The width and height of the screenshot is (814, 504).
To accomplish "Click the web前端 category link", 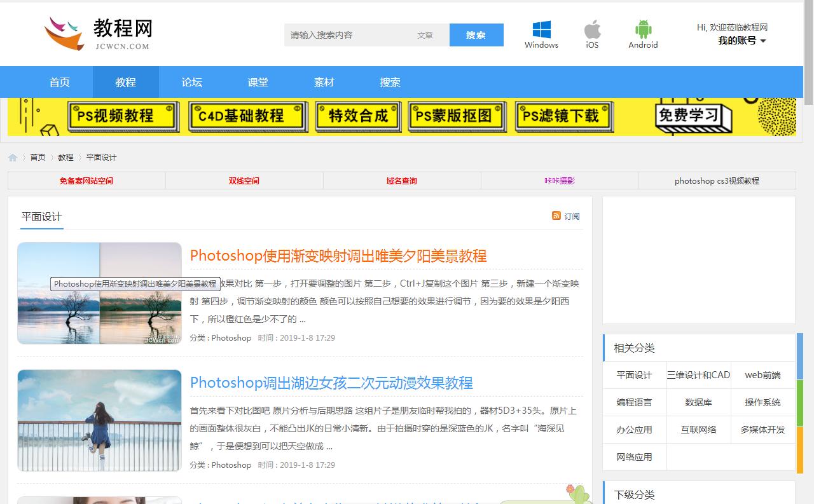I will coord(762,375).
